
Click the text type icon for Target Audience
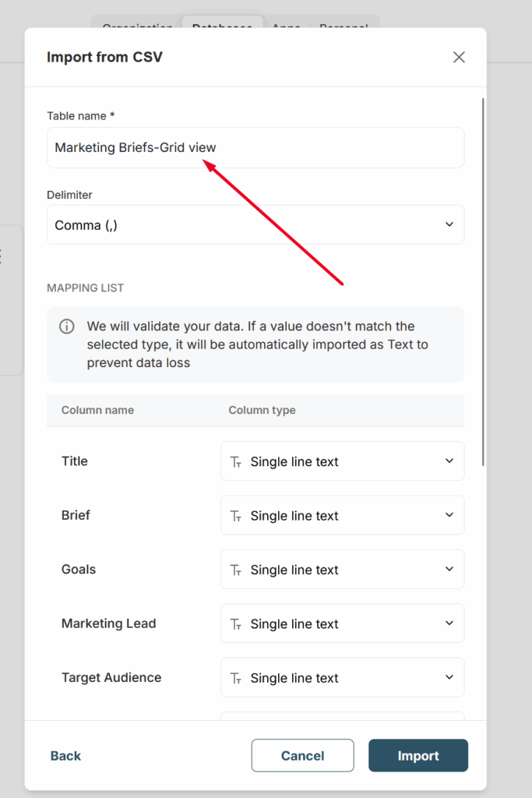pyautogui.click(x=236, y=678)
